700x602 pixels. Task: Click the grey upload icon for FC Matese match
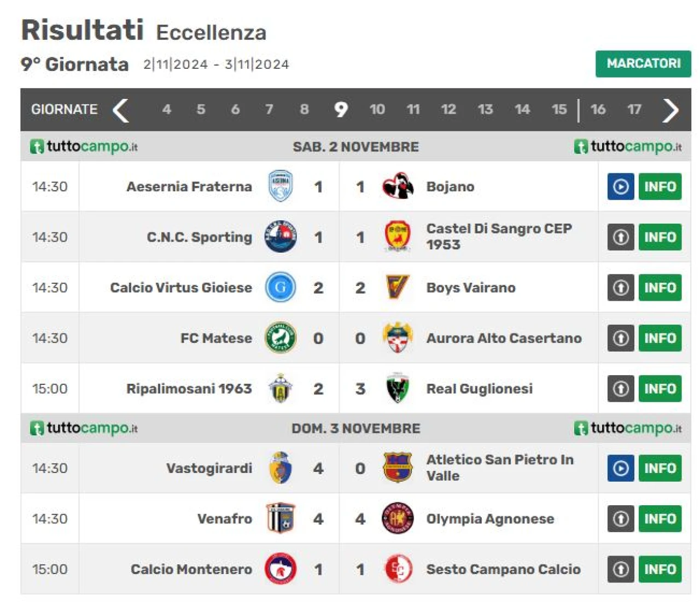621,338
